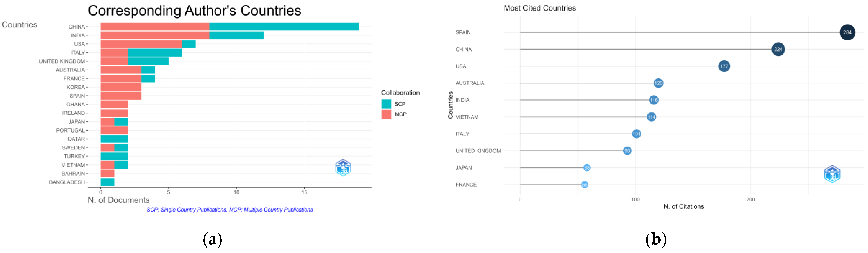The image size is (868, 253).
Task: Click the bibliometrix logo in left chart
Action: point(343,168)
